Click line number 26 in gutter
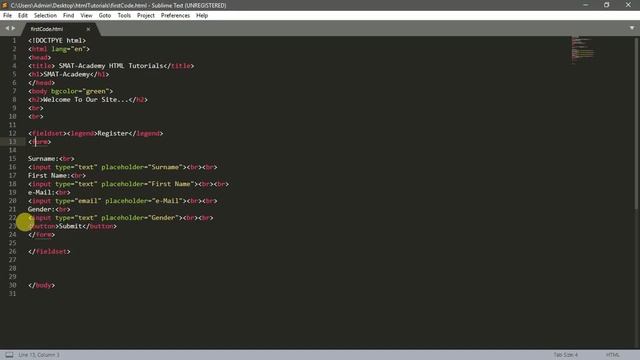The width and height of the screenshot is (640, 360). click(13, 251)
